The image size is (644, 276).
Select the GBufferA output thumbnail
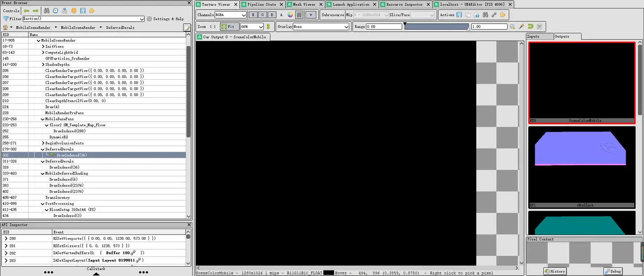[x=582, y=167]
